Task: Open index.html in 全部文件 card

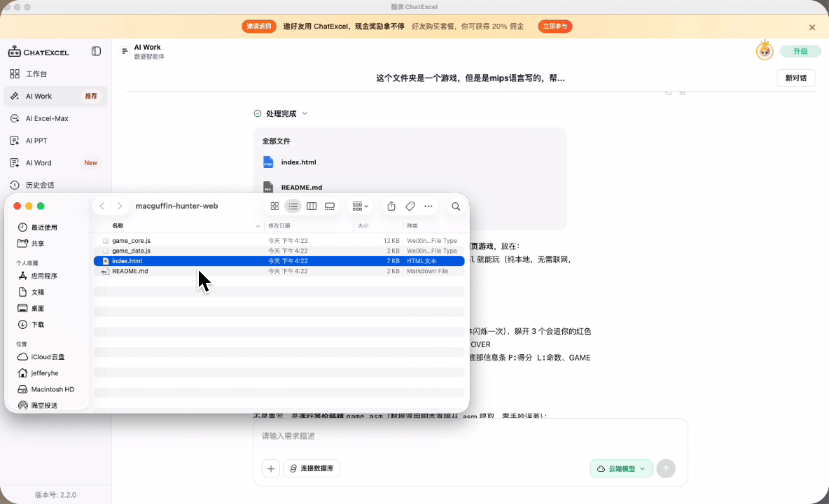Action: tap(290, 162)
